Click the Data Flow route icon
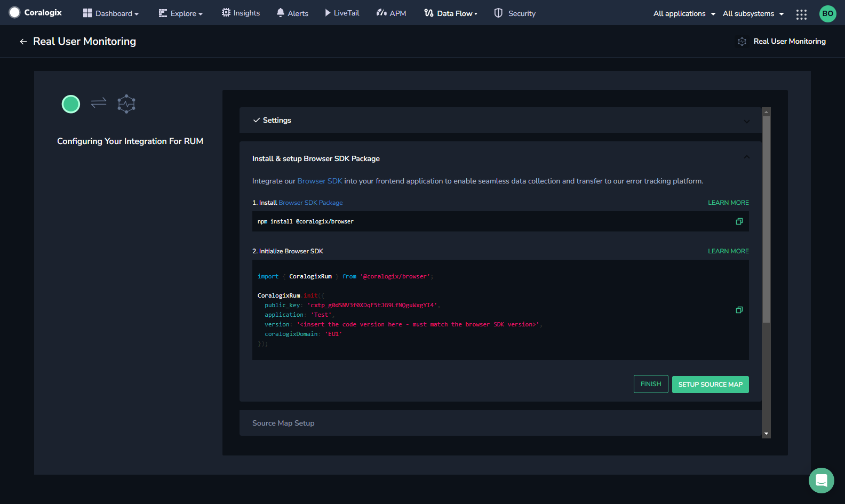845x504 pixels. pos(429,13)
